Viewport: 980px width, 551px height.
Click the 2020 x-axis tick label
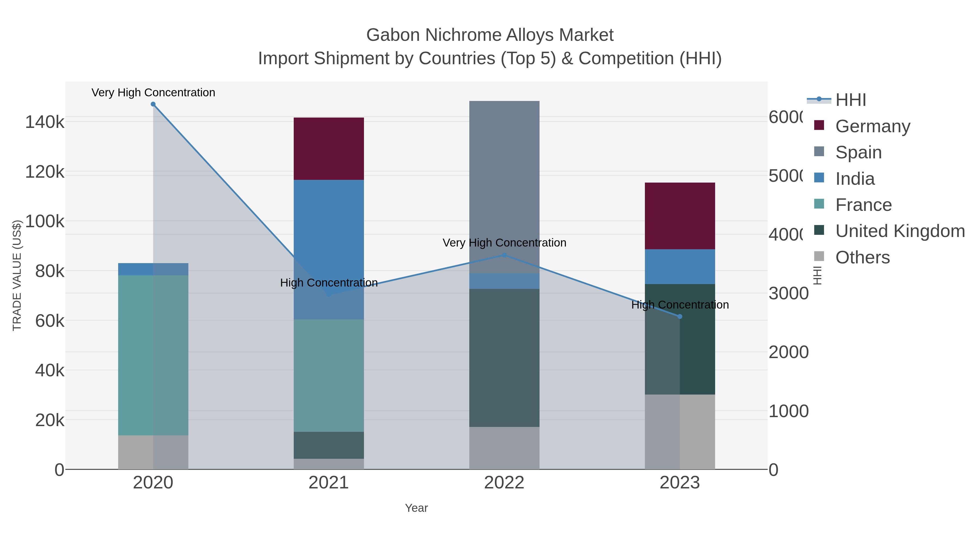click(153, 483)
